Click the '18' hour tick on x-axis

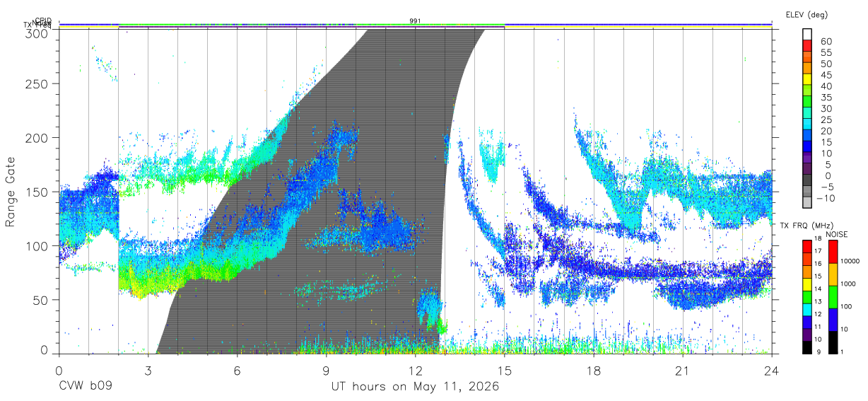pyautogui.click(x=594, y=371)
